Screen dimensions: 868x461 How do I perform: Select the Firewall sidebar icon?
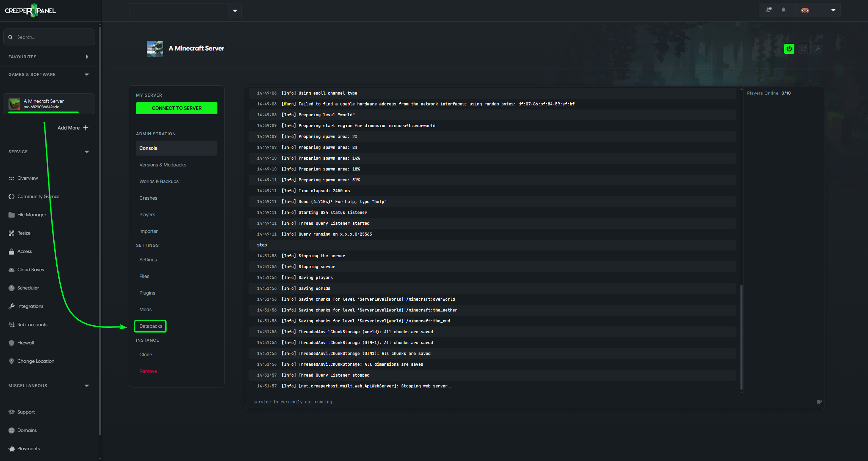(12, 343)
